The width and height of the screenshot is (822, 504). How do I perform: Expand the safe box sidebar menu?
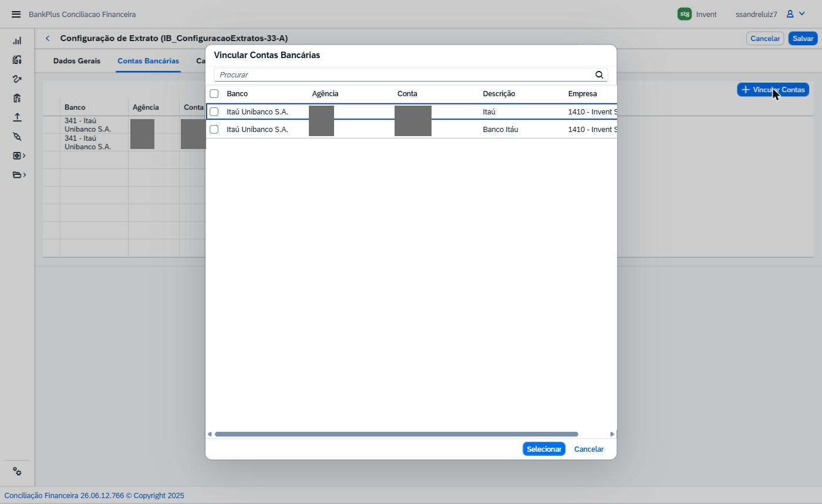tap(19, 155)
